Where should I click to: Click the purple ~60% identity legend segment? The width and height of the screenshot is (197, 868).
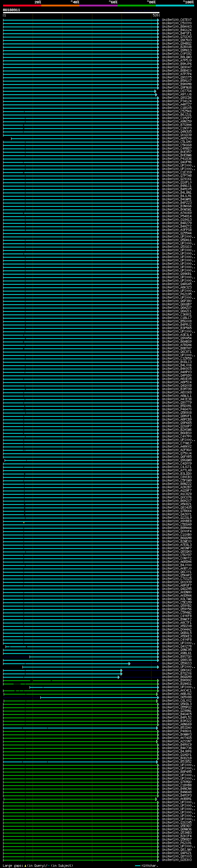point(98,6)
